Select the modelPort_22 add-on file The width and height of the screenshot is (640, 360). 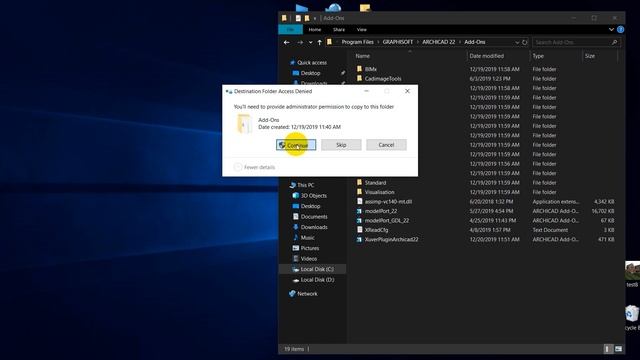[380, 211]
